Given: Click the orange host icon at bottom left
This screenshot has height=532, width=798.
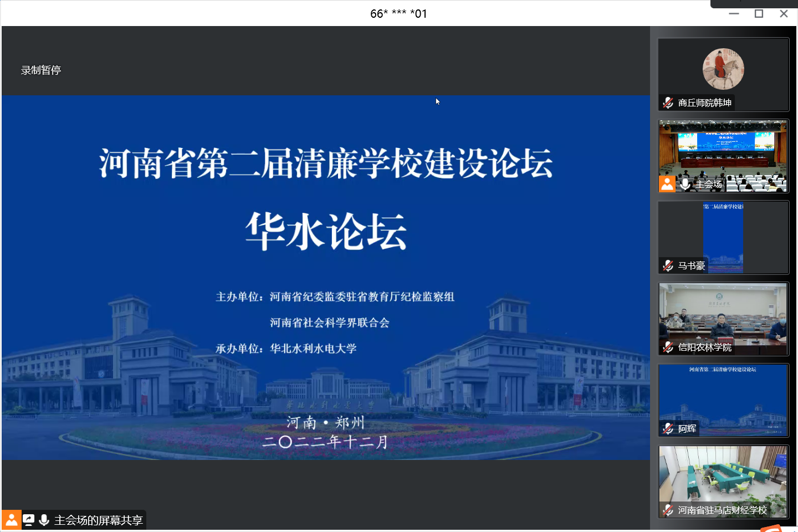Looking at the screenshot, I should click(11, 520).
